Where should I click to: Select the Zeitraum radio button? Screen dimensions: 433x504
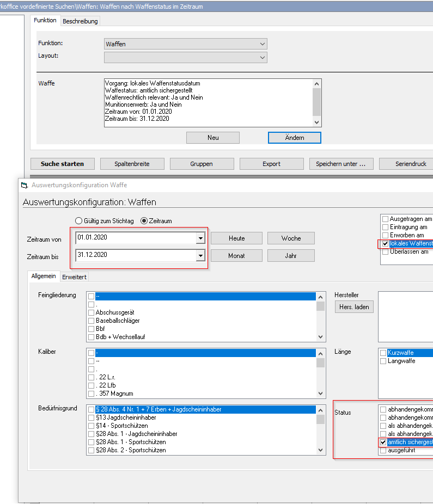[x=144, y=220]
